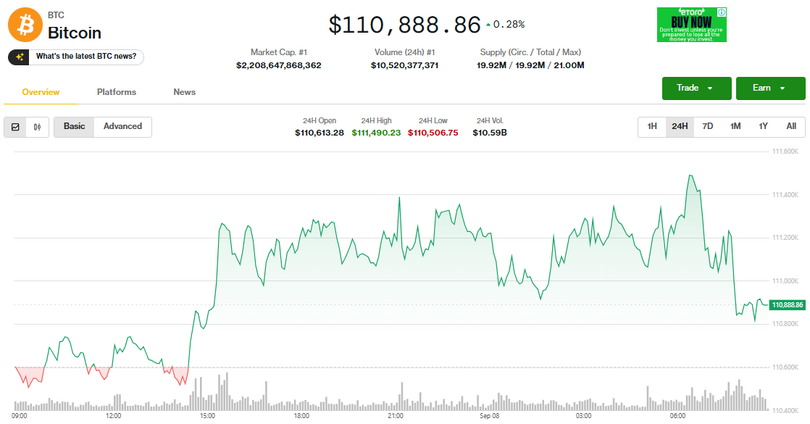This screenshot has width=810, height=424.
Task: Switch to the News tab
Action: 184,92
